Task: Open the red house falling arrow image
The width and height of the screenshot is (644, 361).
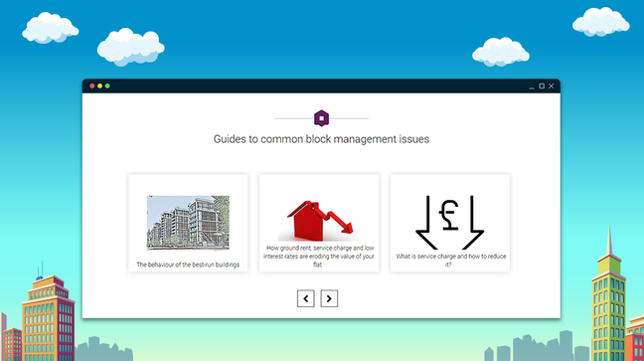Action: point(319,221)
